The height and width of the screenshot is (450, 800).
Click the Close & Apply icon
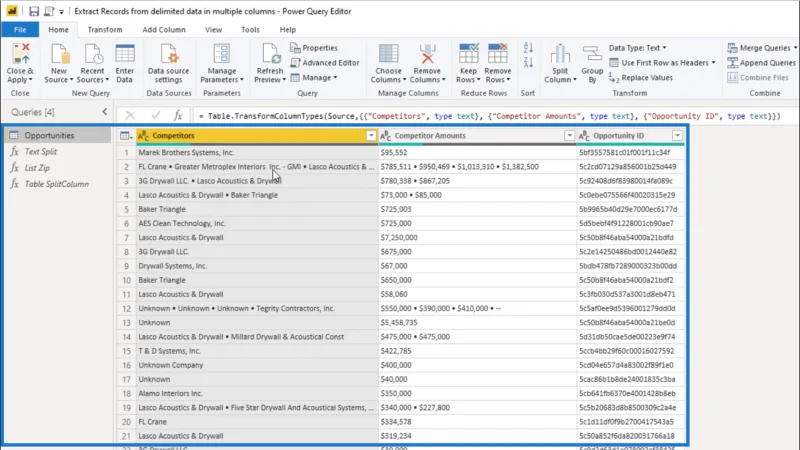pos(21,54)
